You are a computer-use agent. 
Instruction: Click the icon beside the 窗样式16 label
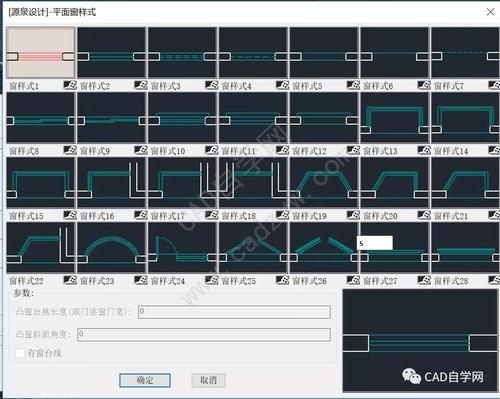pos(141,215)
